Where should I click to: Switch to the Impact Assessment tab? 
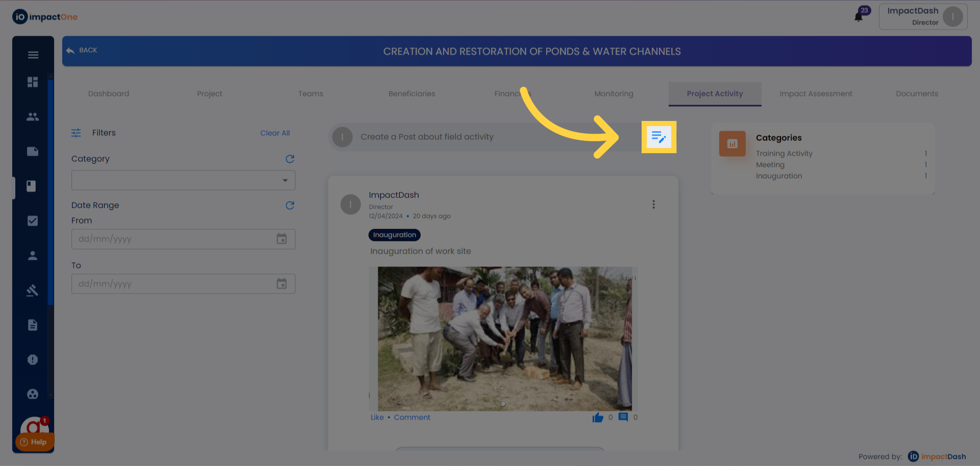coord(816,94)
